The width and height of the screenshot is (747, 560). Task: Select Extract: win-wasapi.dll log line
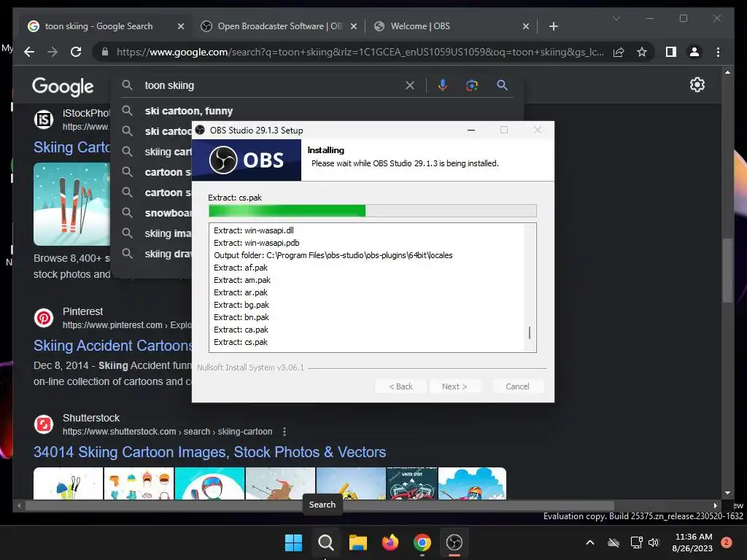(x=253, y=230)
